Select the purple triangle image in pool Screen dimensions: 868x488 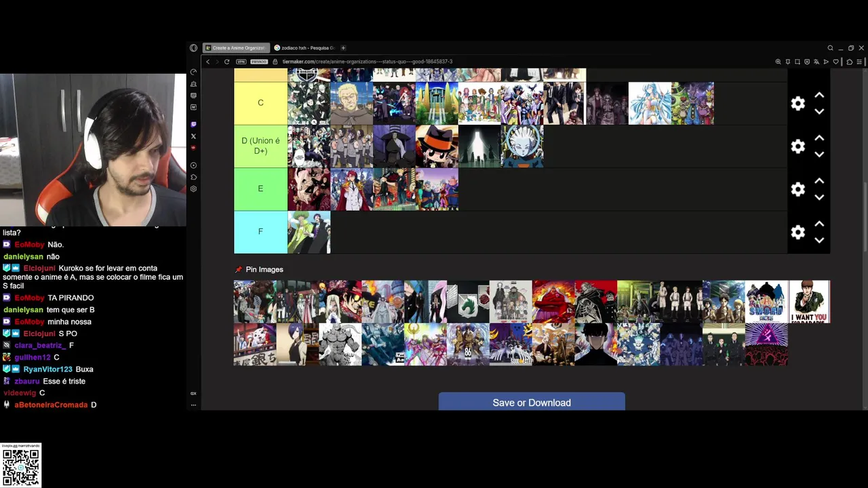tap(766, 344)
